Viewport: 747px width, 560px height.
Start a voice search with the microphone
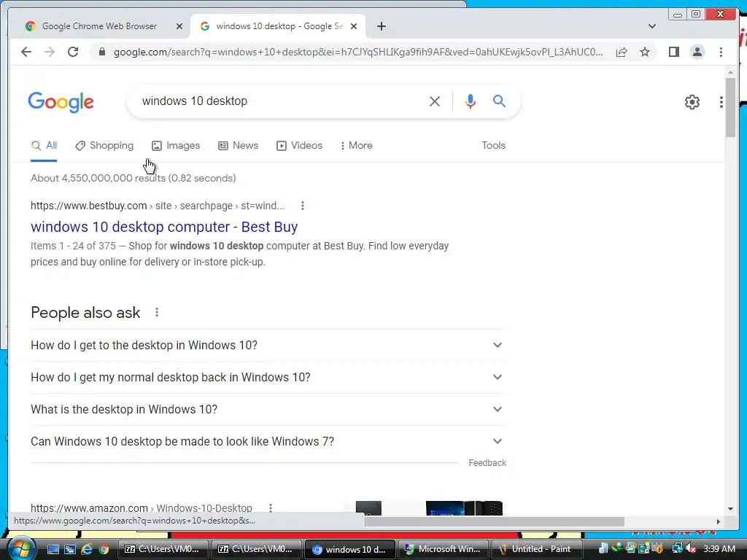click(471, 101)
